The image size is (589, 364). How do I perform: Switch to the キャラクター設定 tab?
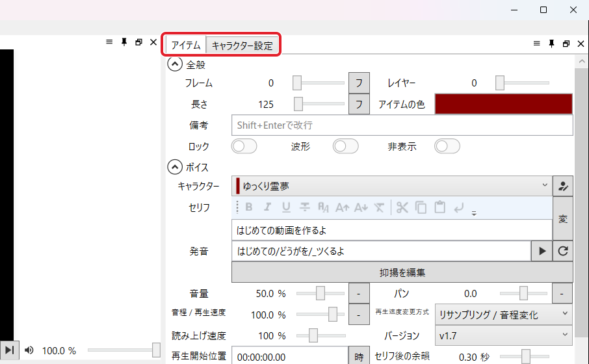[x=242, y=45]
